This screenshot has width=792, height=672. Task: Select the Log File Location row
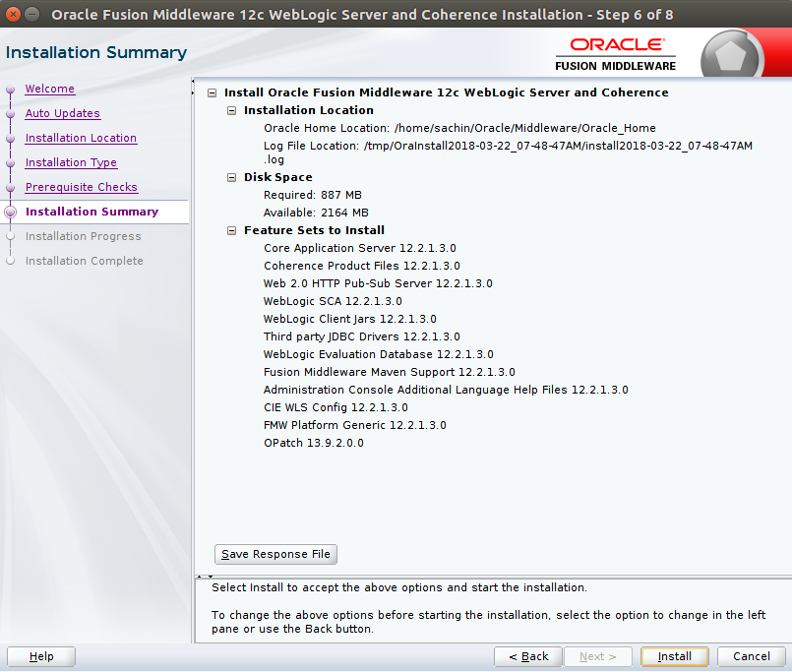508,153
